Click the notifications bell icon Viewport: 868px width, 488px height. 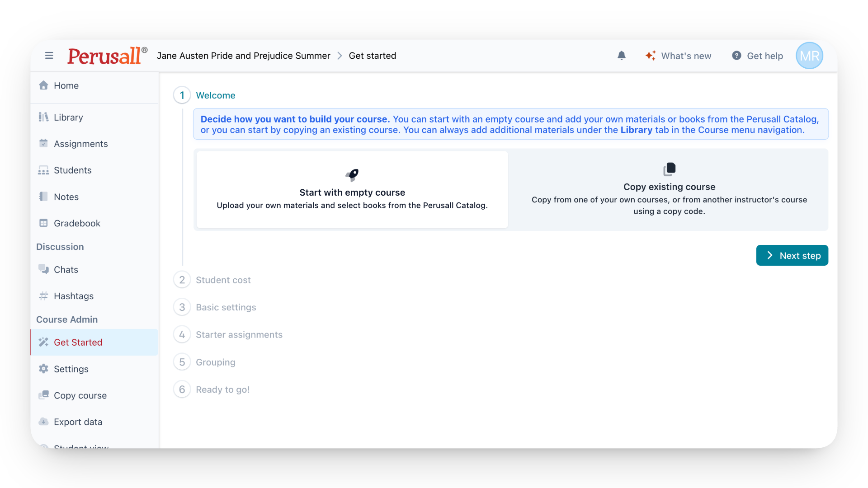[x=622, y=56]
